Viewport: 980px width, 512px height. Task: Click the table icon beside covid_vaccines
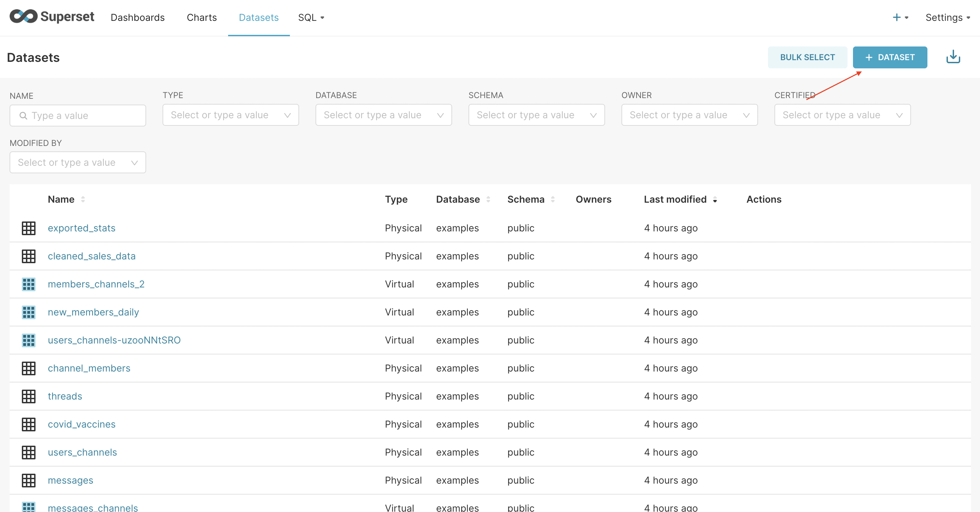click(29, 424)
